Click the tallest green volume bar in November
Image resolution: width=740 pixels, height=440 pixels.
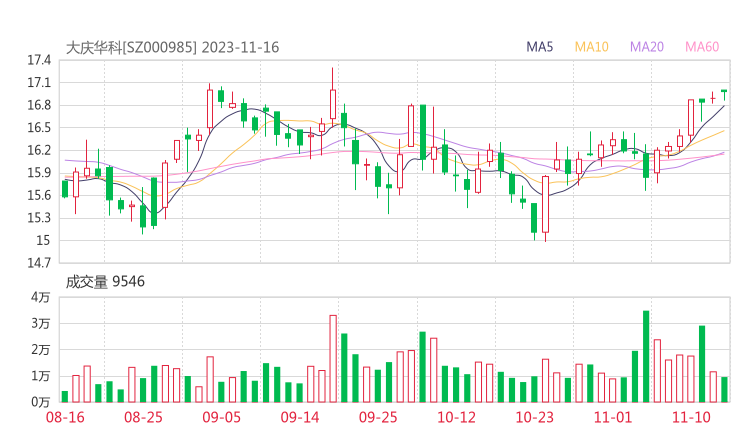(646, 356)
